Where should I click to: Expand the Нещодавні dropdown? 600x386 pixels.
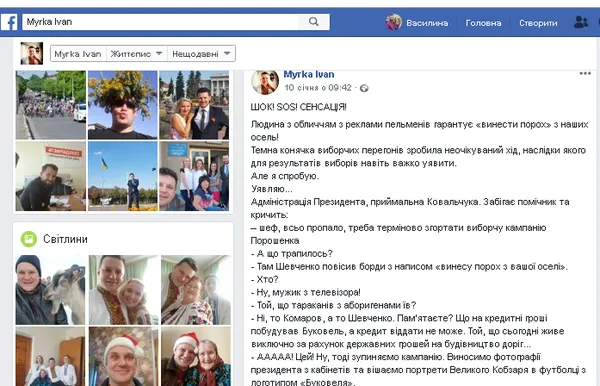201,54
